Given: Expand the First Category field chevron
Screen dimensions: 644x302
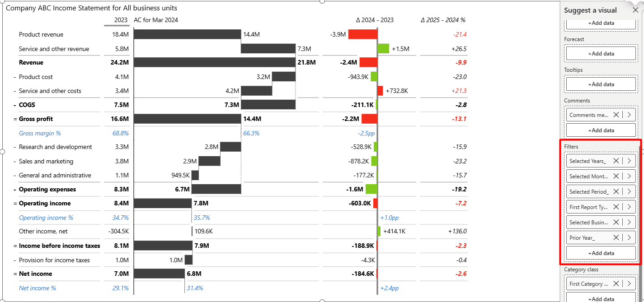Looking at the screenshot, I should 629,283.
